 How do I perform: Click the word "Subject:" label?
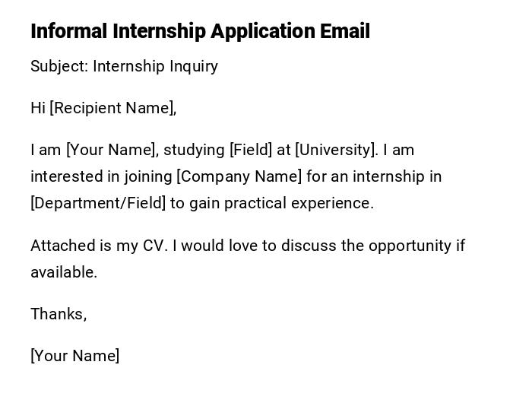[59, 66]
